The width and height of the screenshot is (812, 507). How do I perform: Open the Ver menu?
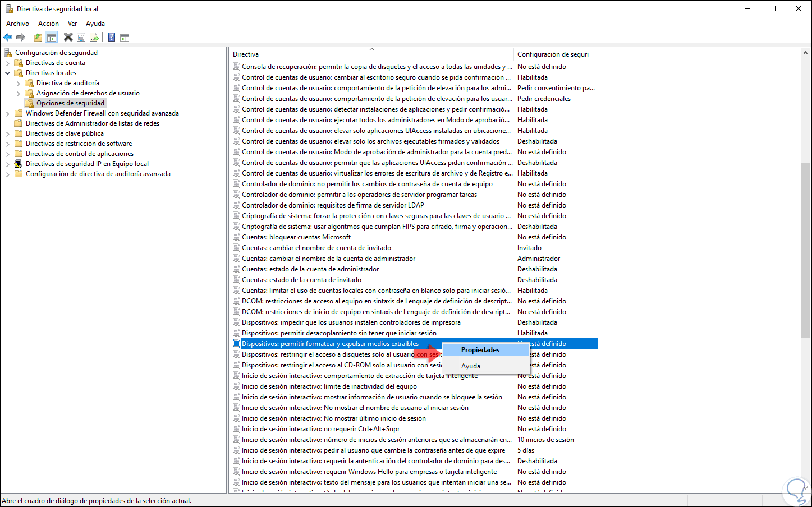(72, 24)
